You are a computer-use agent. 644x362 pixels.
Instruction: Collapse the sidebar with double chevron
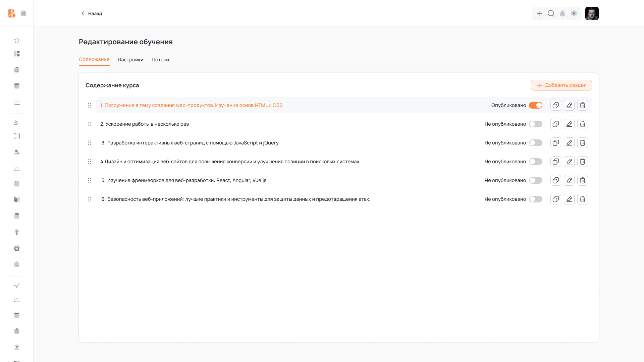pyautogui.click(x=23, y=13)
